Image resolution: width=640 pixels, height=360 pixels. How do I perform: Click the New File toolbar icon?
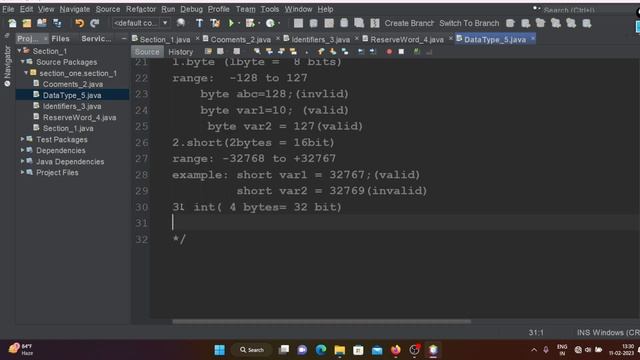tap(12, 23)
